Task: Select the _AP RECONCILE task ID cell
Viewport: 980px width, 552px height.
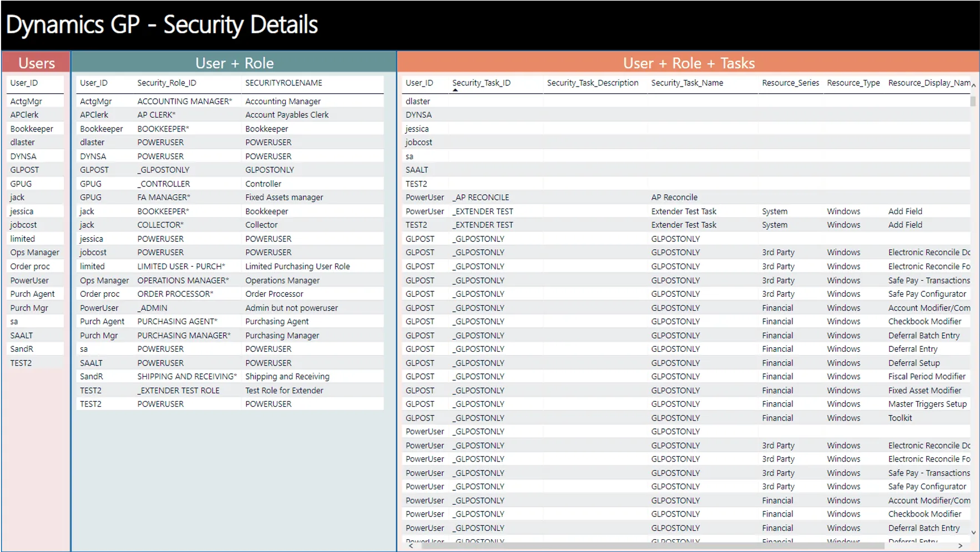Action: tap(481, 197)
